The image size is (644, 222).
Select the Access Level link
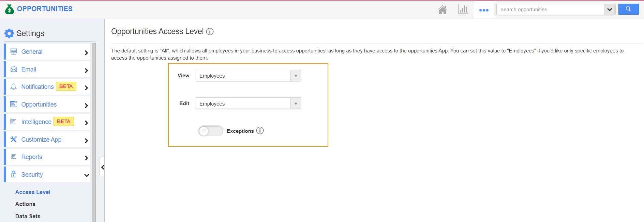click(x=33, y=192)
